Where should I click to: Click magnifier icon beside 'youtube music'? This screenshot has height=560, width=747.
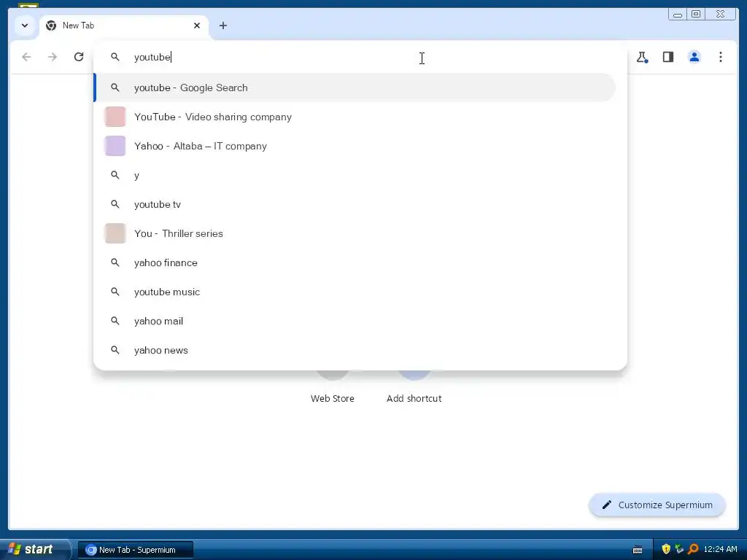(115, 292)
